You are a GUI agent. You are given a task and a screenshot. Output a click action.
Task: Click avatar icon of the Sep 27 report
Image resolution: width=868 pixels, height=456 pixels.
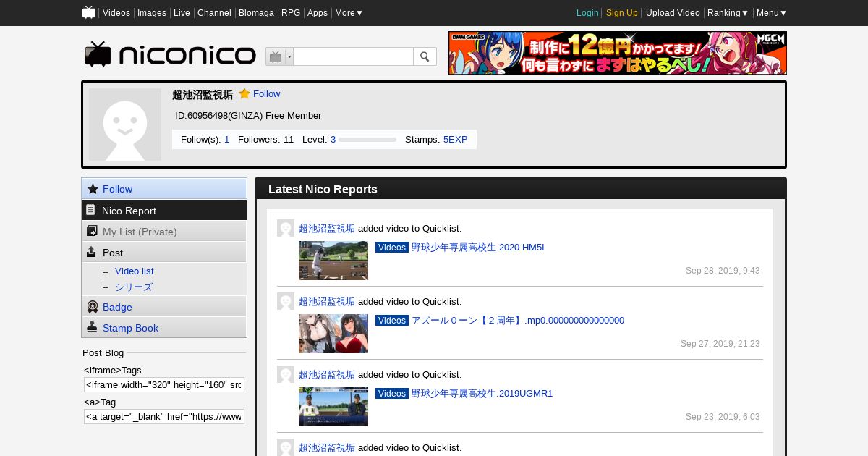pos(286,301)
